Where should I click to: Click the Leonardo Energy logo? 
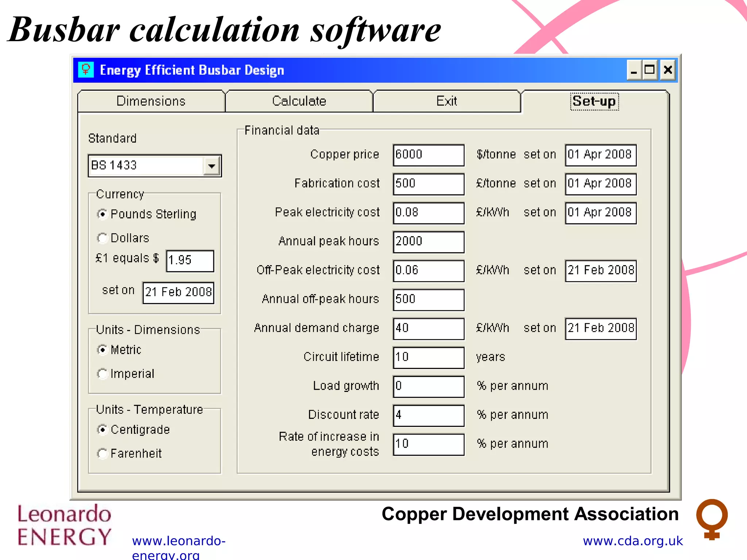pos(65,525)
